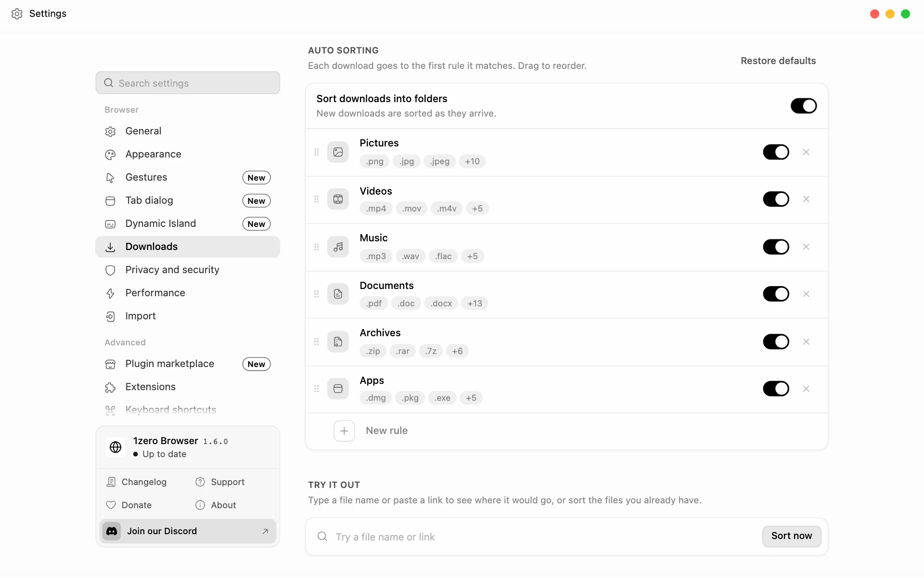Expand the +13 extensions chip in Documents
Screen dimensions: 924x578
[x=475, y=303]
